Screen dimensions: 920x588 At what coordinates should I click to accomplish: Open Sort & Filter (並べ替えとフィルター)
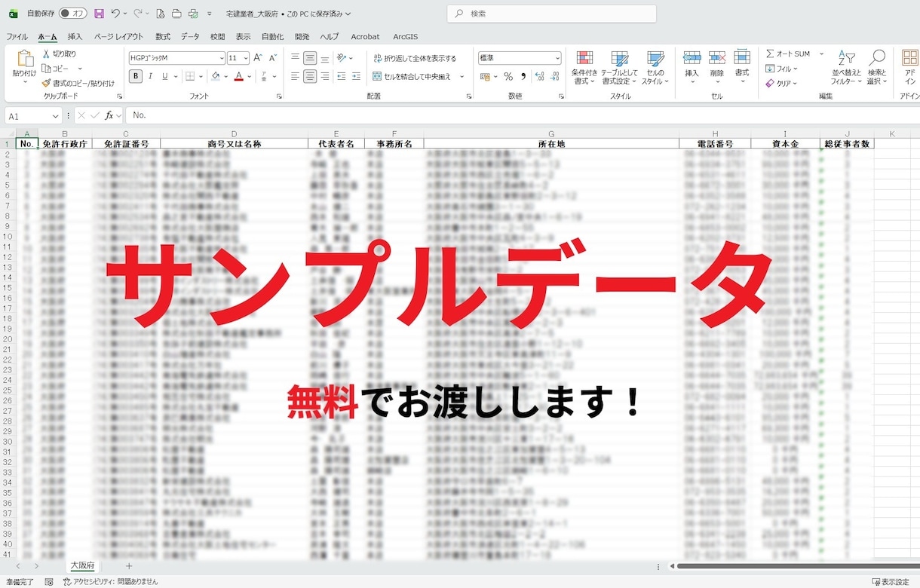coord(847,67)
